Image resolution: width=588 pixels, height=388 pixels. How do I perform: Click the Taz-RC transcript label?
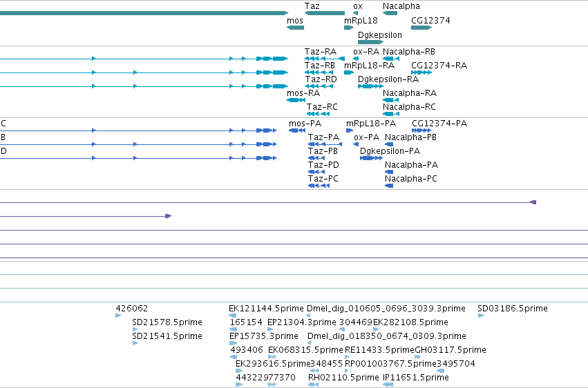[322, 107]
